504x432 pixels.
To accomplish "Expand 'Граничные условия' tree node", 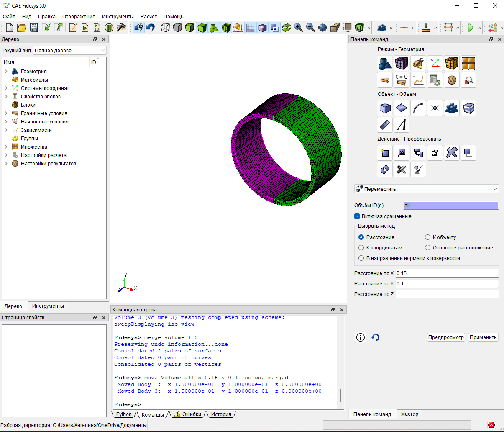I will (x=6, y=113).
